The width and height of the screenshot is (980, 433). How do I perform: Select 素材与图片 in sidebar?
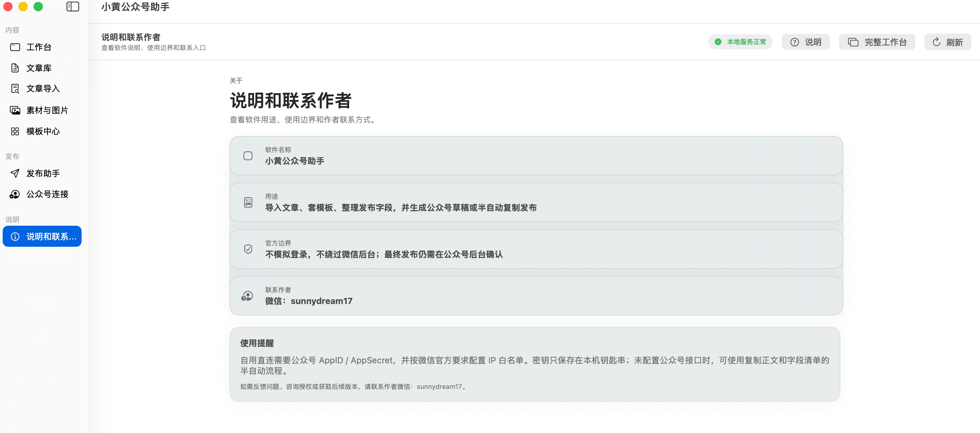[x=42, y=110]
